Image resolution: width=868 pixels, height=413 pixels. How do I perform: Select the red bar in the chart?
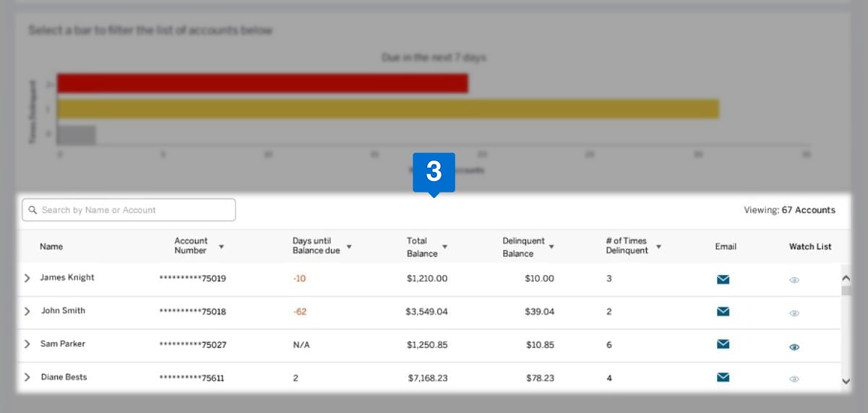pos(262,83)
